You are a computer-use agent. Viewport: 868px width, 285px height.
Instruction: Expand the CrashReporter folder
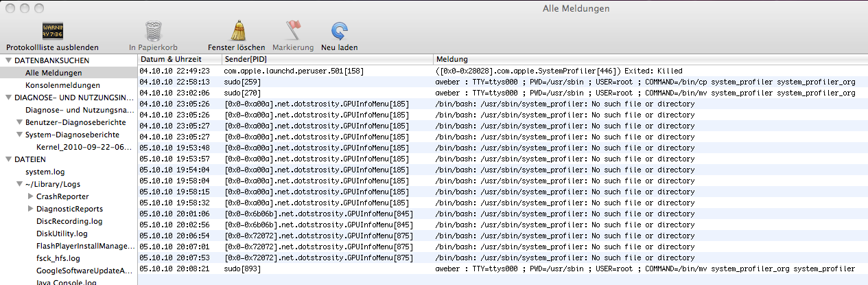[x=30, y=196]
